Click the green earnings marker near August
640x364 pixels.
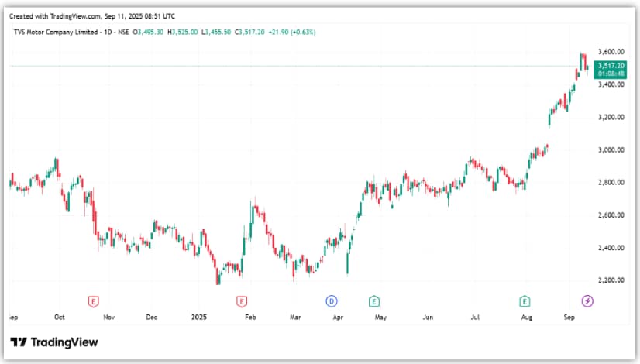point(525,300)
